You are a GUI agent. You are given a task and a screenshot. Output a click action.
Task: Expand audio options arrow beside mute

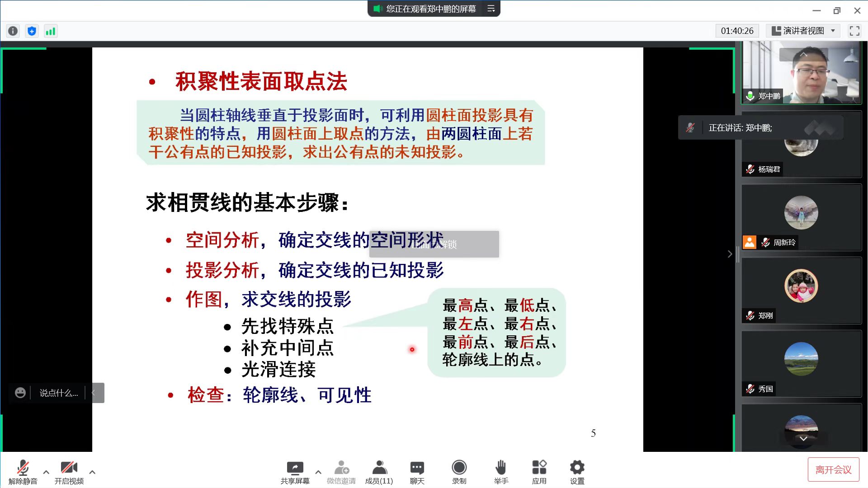click(x=46, y=472)
